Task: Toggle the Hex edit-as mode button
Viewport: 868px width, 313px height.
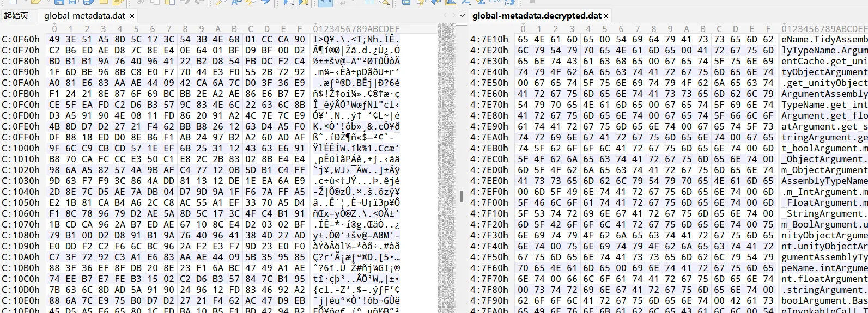Action: coord(325,2)
